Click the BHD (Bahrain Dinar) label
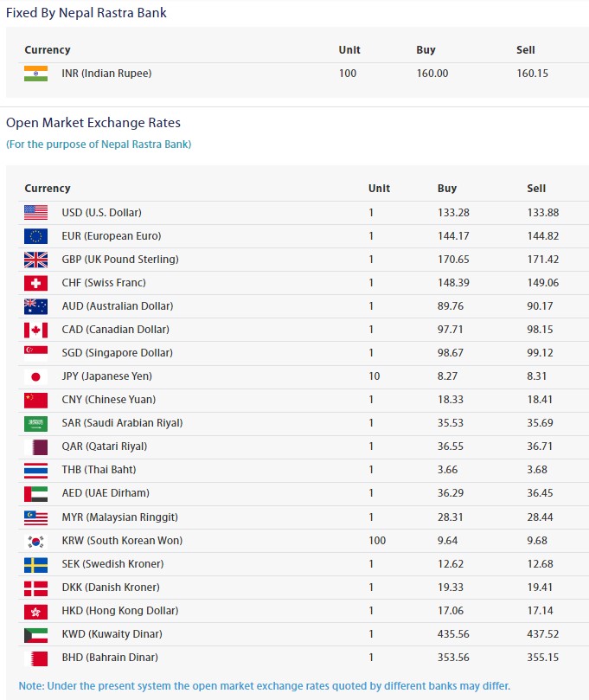 [110, 658]
